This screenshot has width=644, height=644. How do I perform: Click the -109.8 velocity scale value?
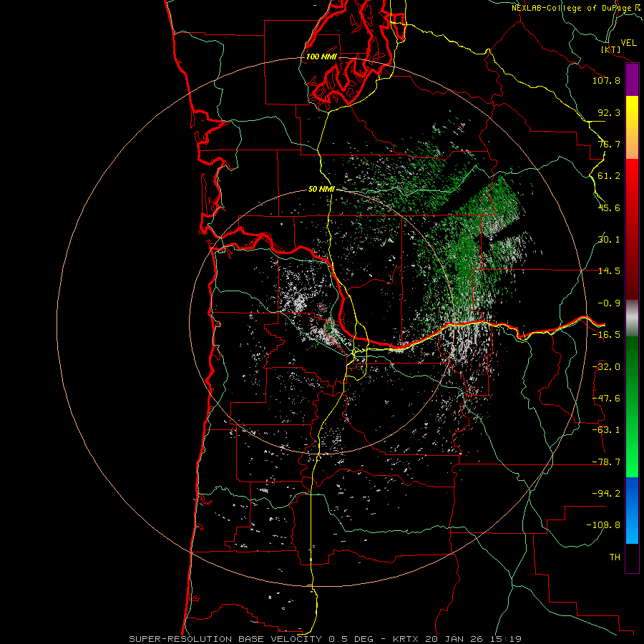pos(603,525)
